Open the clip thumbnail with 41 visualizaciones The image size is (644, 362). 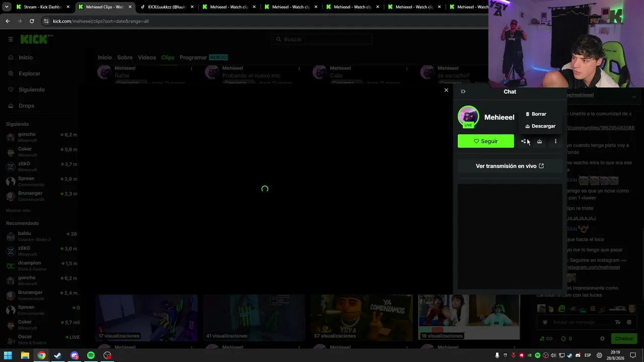click(x=254, y=317)
